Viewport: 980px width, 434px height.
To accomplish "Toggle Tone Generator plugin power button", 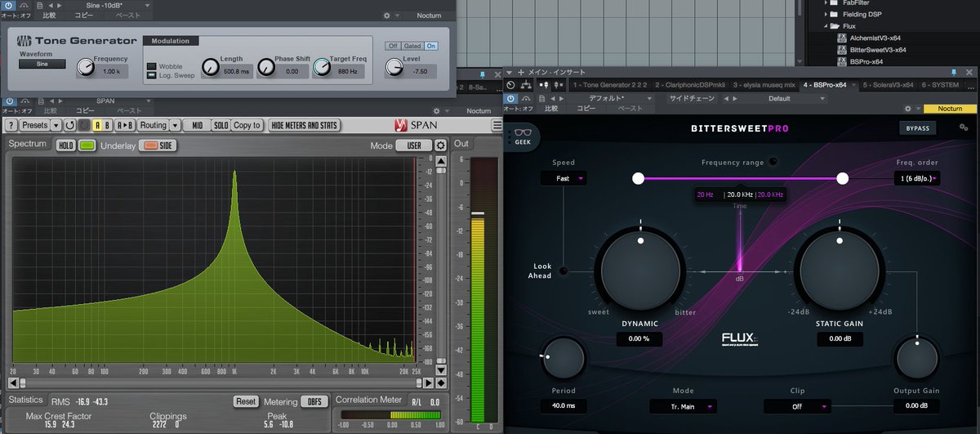I will tap(7, 5).
